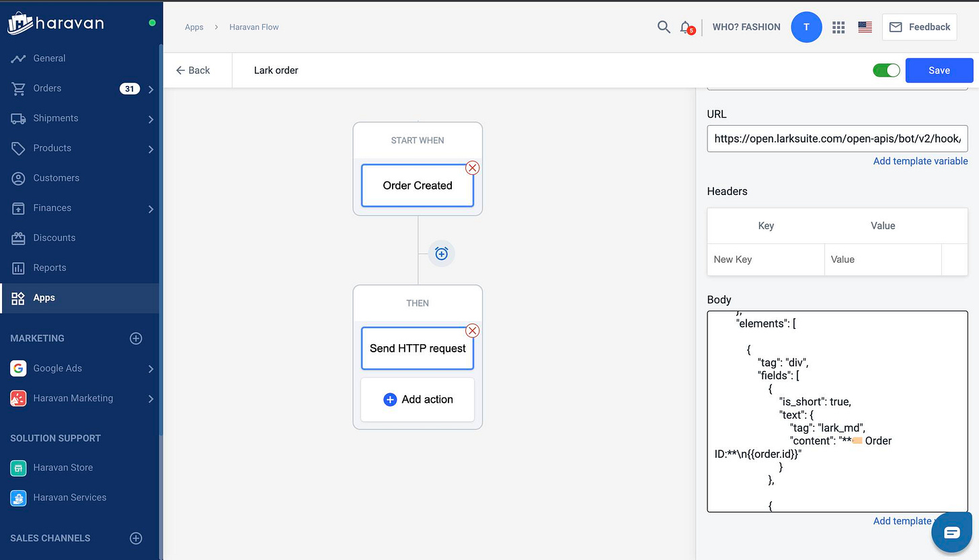Open the Feedback button
979x560 pixels.
pyautogui.click(x=919, y=27)
